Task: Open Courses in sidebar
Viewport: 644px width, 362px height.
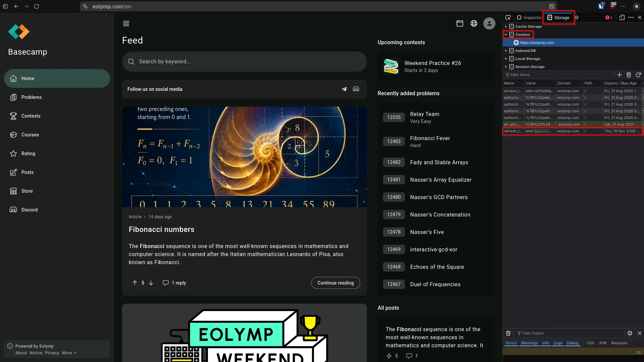Action: coord(57,135)
